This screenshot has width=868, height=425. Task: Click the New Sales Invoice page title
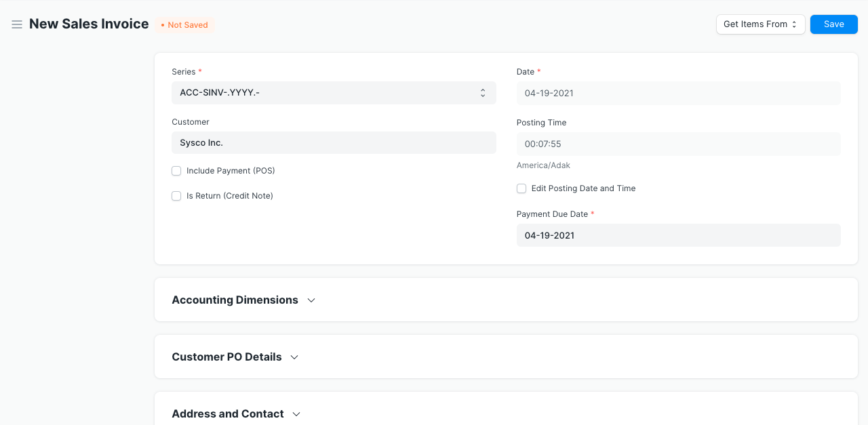coord(89,24)
